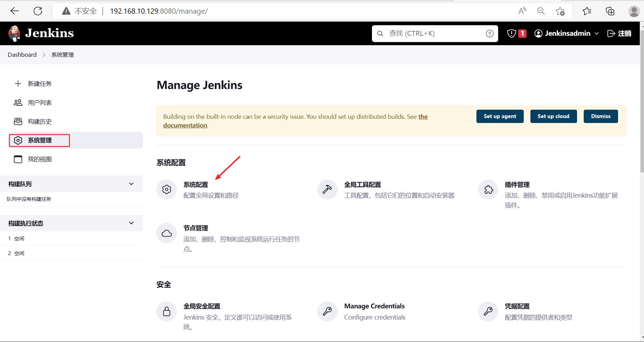
Task: Click the 构建历史 tray icon
Action: coord(18,122)
